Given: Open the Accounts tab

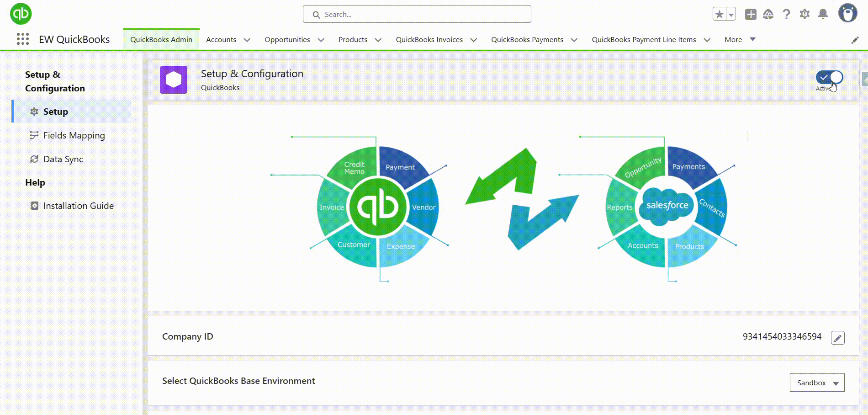Looking at the screenshot, I should click(x=221, y=40).
